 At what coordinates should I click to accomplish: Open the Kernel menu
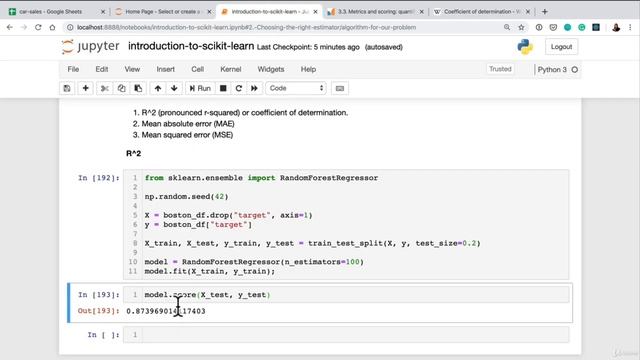231,69
